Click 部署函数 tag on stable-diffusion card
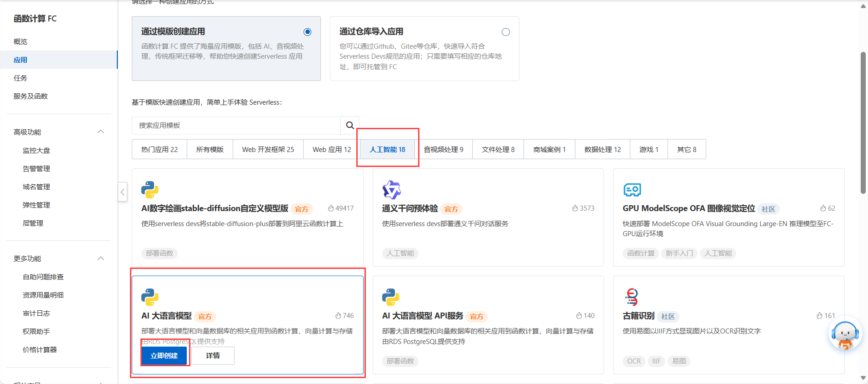The width and height of the screenshot is (868, 384). pos(160,253)
